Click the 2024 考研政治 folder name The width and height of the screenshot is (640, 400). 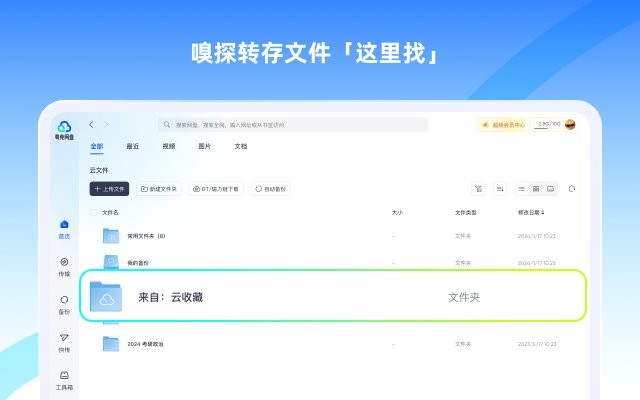coord(145,344)
